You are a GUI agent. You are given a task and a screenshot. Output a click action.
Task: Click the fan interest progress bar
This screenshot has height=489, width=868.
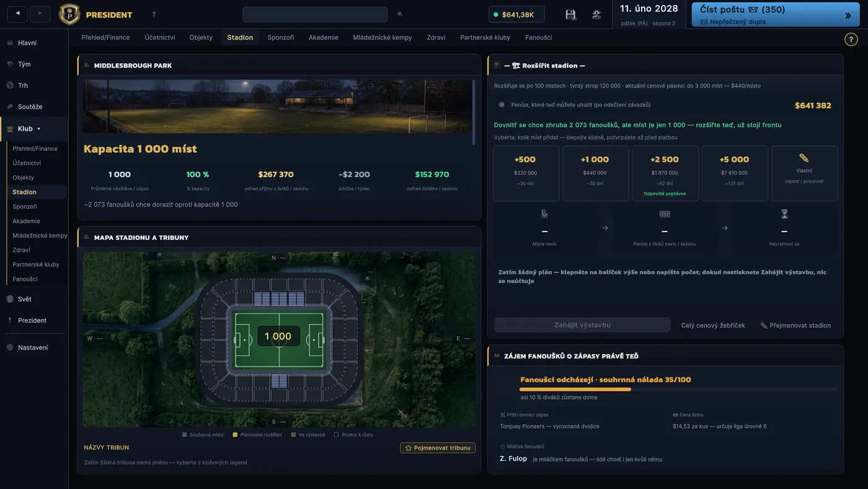679,389
